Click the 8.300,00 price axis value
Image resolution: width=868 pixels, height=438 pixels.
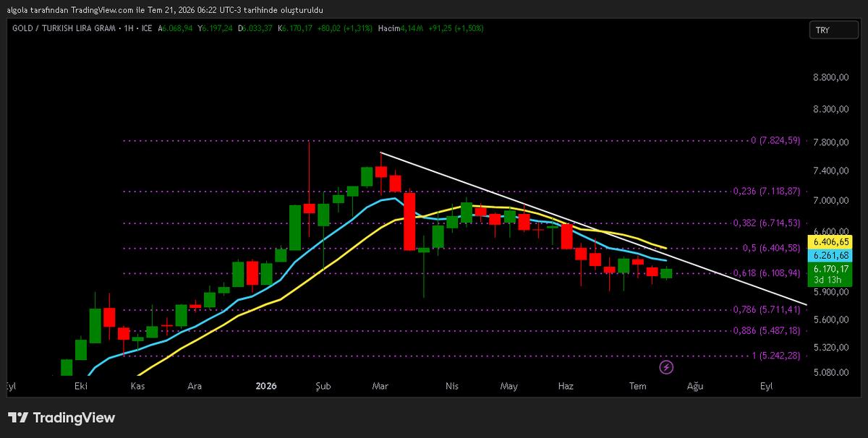pyautogui.click(x=830, y=109)
